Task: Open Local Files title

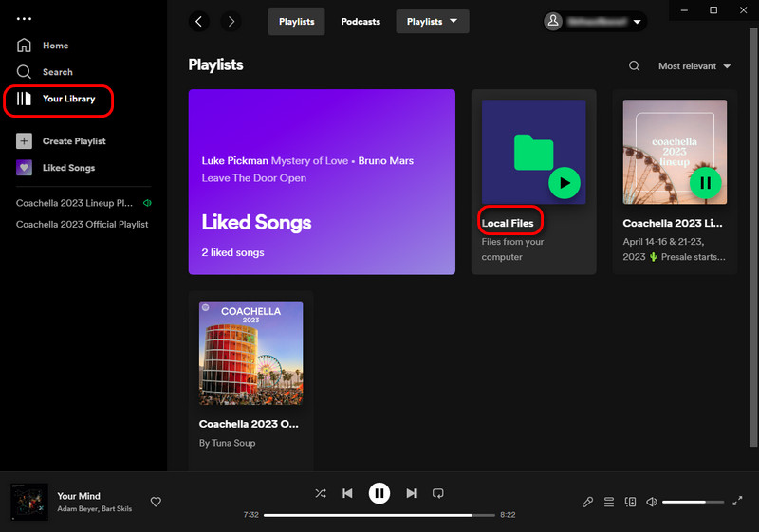Action: click(x=508, y=224)
